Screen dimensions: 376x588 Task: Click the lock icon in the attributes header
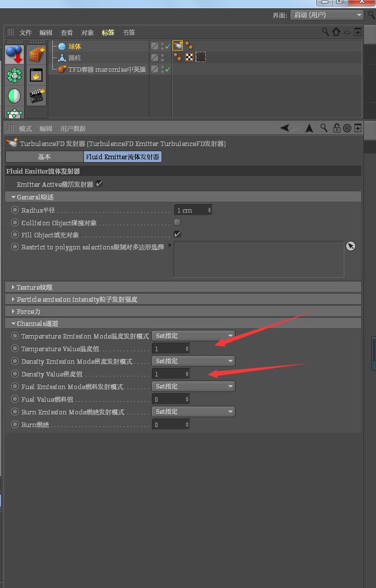point(337,128)
